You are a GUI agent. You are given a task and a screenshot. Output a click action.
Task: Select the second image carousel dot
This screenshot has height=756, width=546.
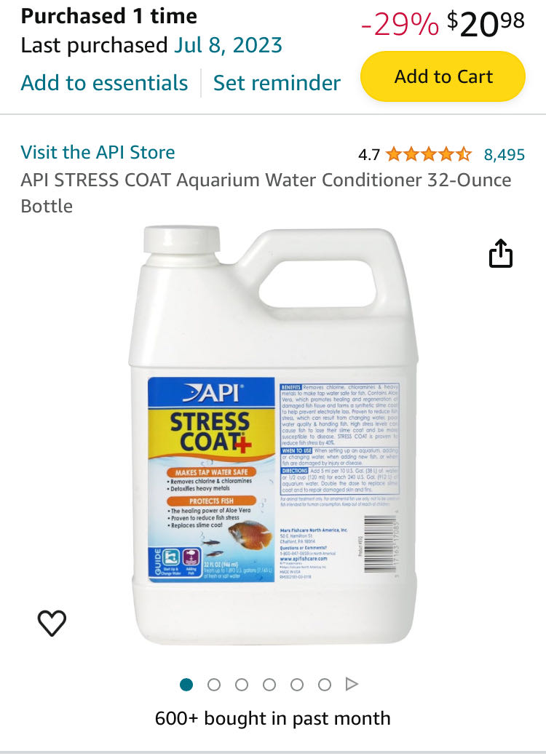coord(214,685)
